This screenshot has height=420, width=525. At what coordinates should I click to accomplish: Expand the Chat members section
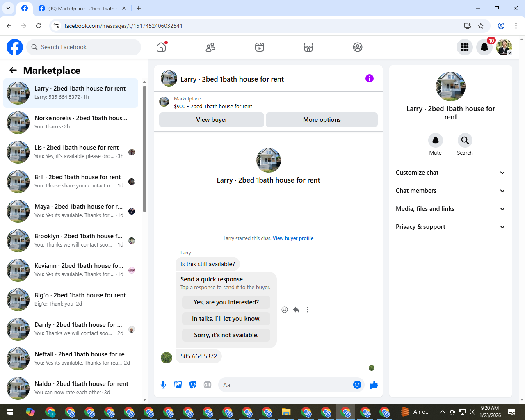click(450, 191)
